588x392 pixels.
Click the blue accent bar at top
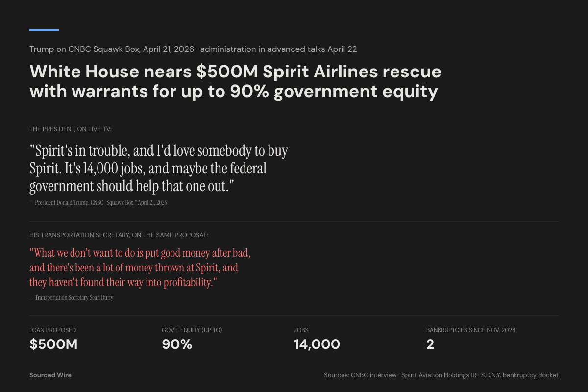coord(44,30)
